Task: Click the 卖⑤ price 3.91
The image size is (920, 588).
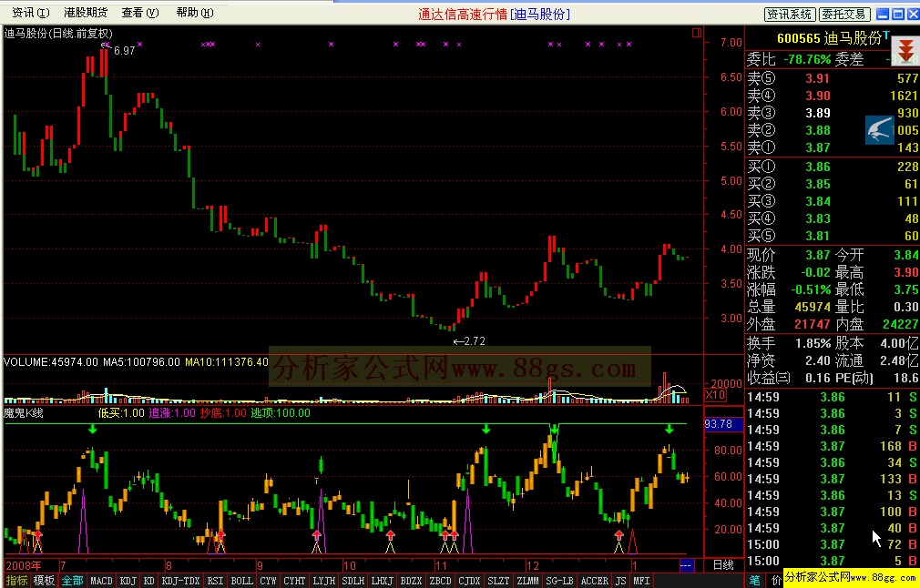Action: [818, 78]
